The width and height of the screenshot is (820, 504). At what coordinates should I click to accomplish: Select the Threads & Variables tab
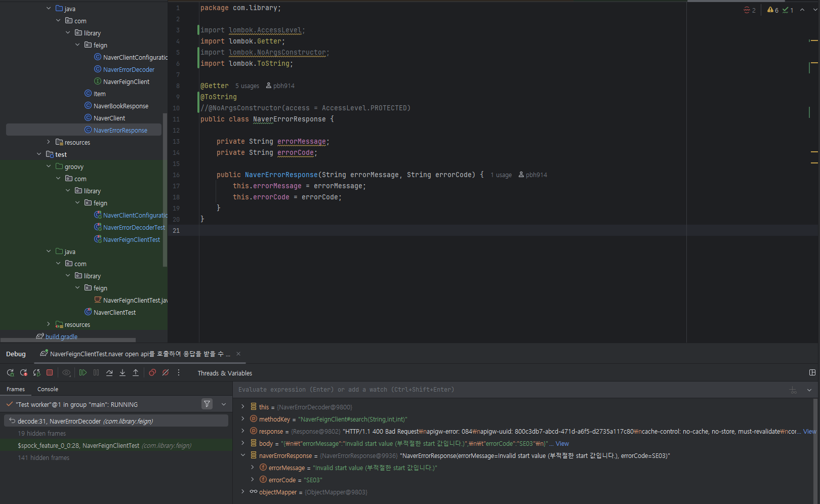pos(225,373)
